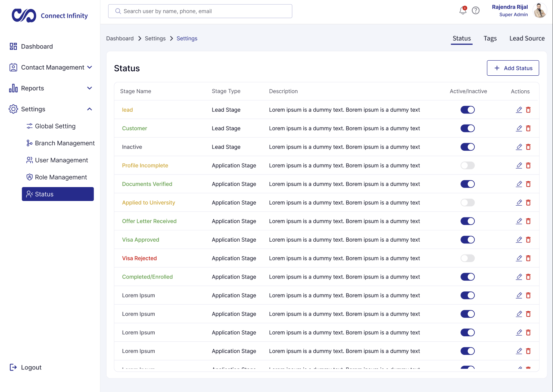Click Active/Inactive column header
This screenshot has width=553, height=392.
coord(468,91)
